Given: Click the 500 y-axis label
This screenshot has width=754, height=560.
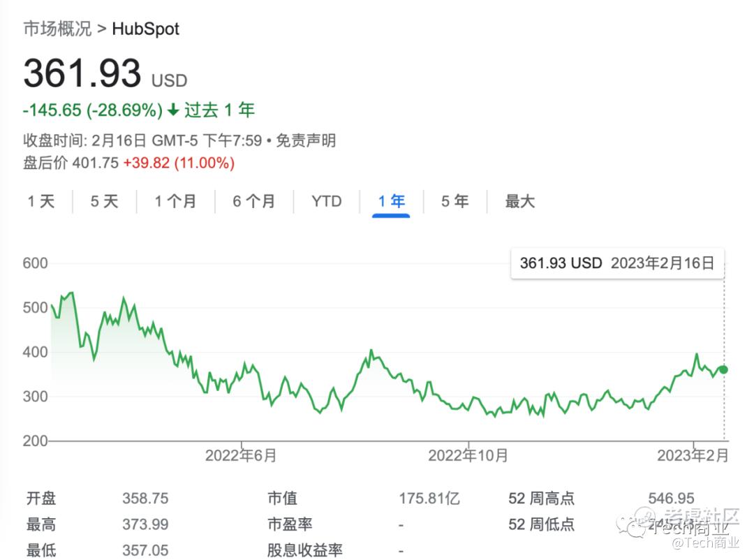Looking at the screenshot, I should [x=35, y=307].
